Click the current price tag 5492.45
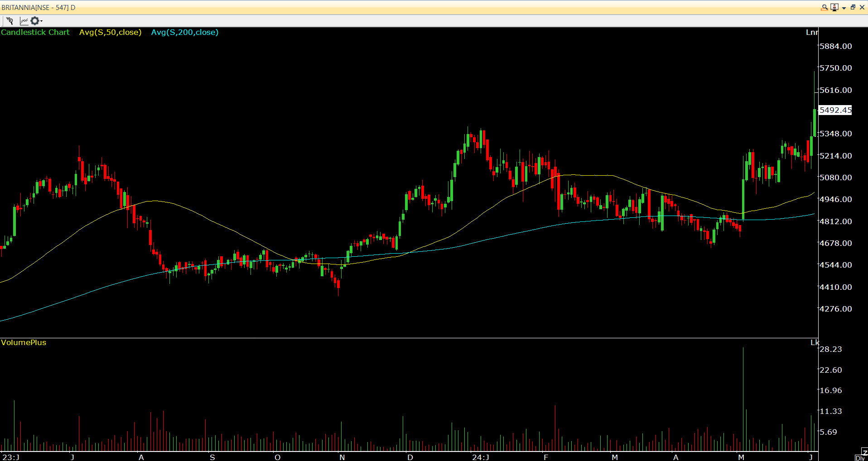Screen dimensions: 868x461 (x=836, y=110)
